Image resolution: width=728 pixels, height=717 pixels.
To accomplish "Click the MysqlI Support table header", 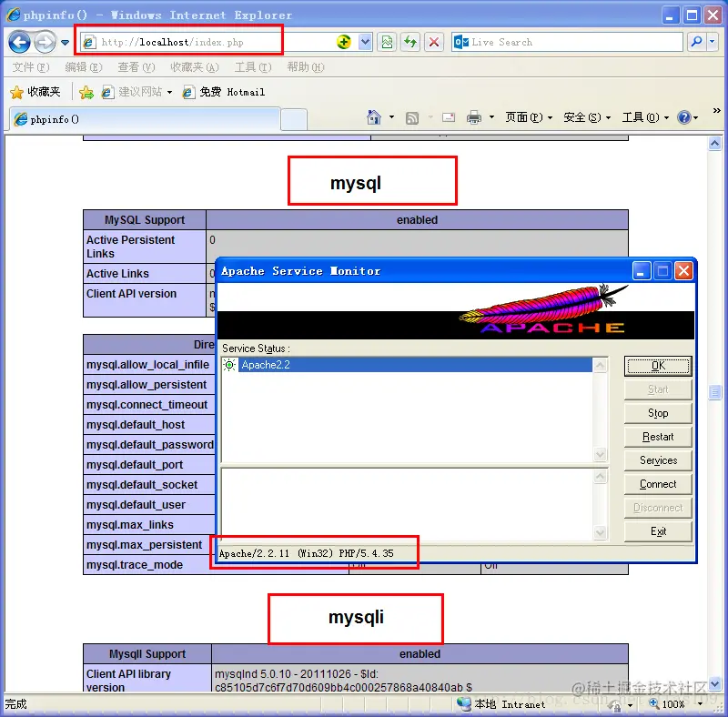I will [x=147, y=654].
